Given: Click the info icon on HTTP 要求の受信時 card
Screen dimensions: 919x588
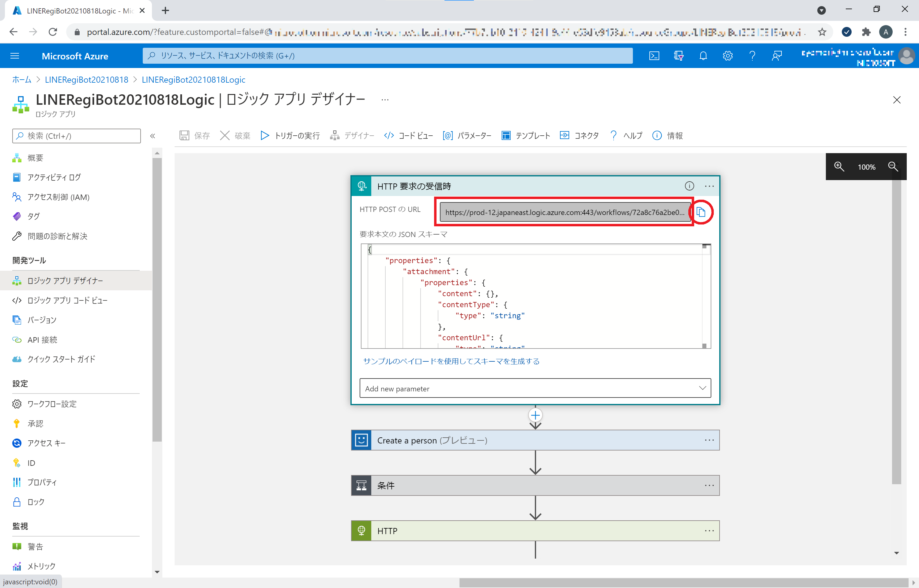Looking at the screenshot, I should (690, 186).
